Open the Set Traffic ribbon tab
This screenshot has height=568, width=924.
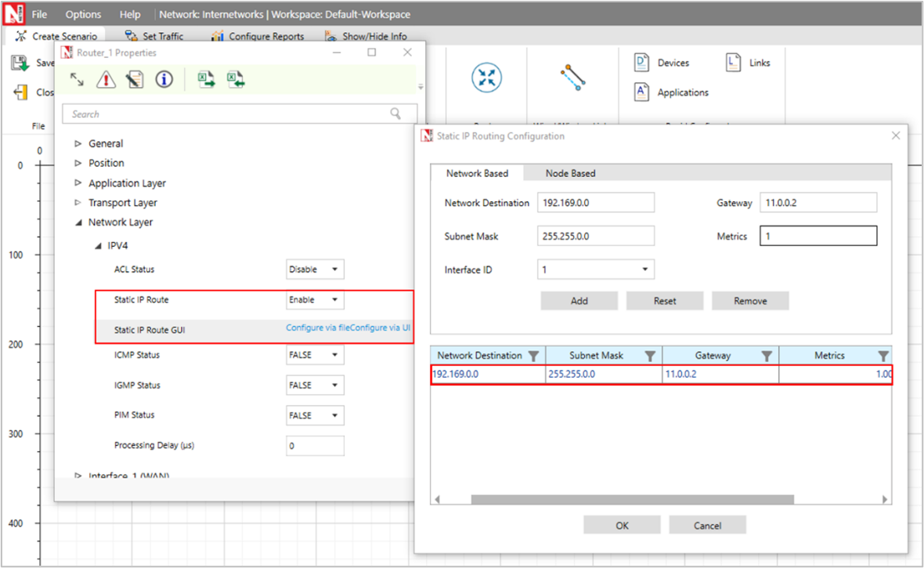click(154, 36)
